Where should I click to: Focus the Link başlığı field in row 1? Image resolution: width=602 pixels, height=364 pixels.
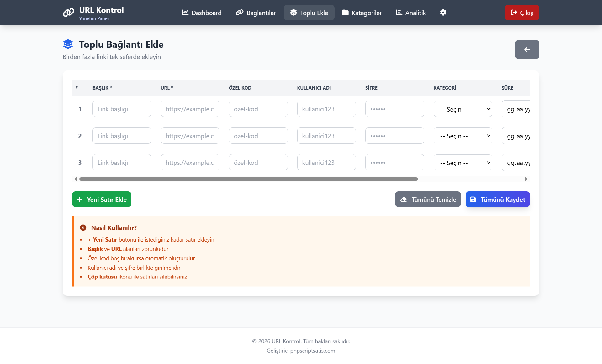click(x=122, y=109)
